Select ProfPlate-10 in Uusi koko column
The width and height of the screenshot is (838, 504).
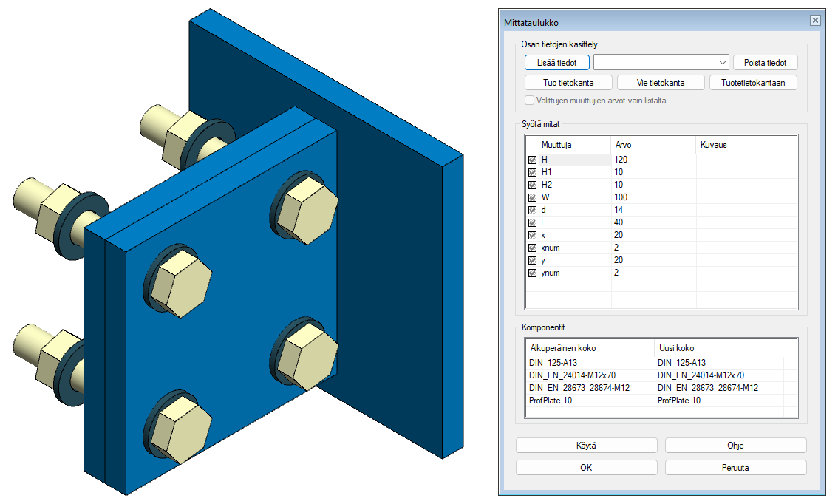tap(679, 401)
